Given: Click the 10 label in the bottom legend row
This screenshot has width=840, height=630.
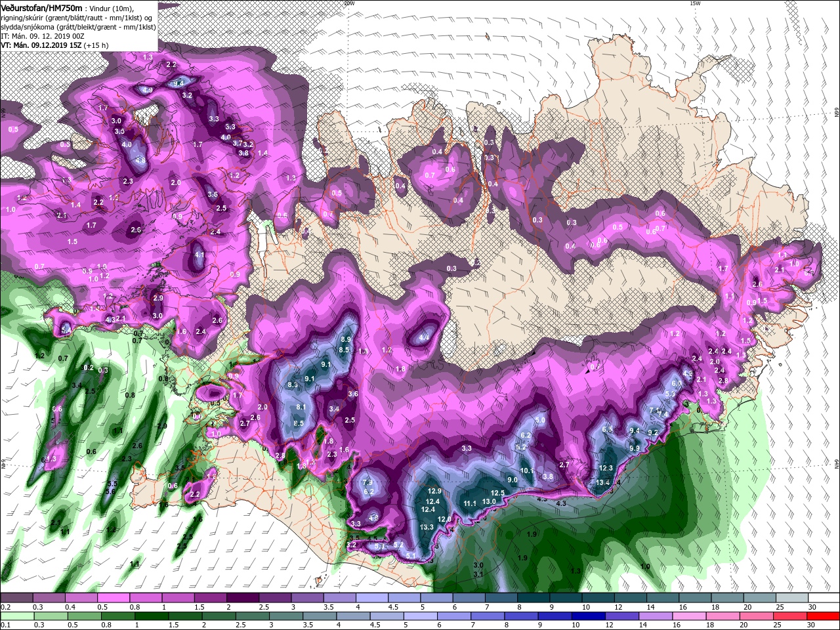Looking at the screenshot, I should (576, 625).
